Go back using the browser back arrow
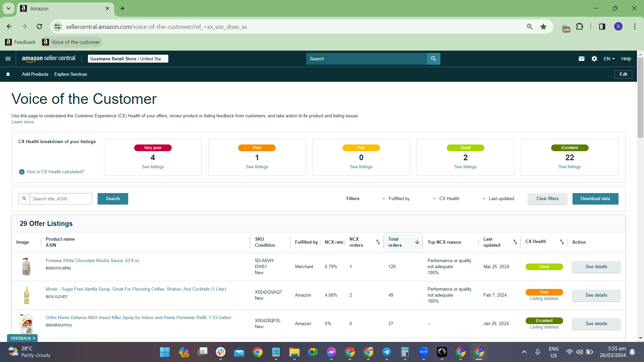Image resolution: width=644 pixels, height=362 pixels. pos(9,26)
